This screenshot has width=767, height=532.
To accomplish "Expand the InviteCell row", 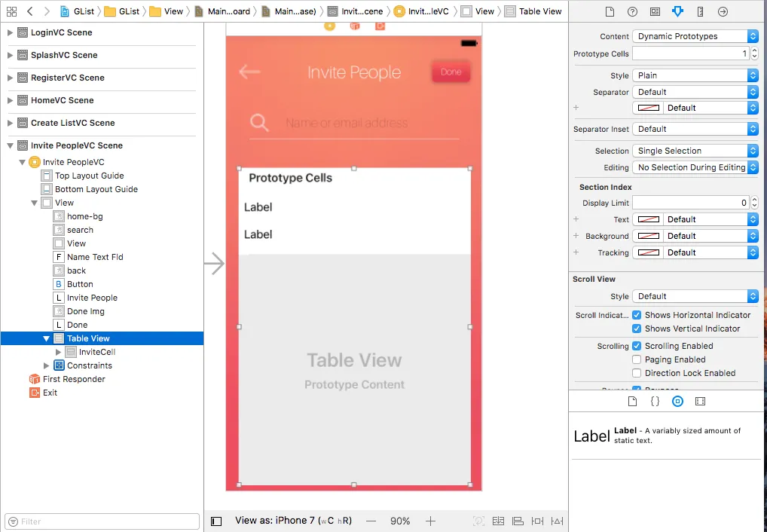I will coord(58,352).
